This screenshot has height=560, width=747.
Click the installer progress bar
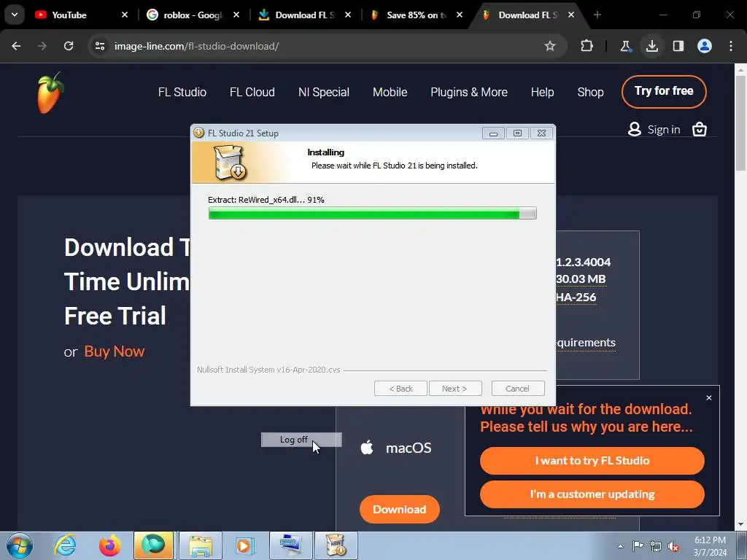pos(373,213)
